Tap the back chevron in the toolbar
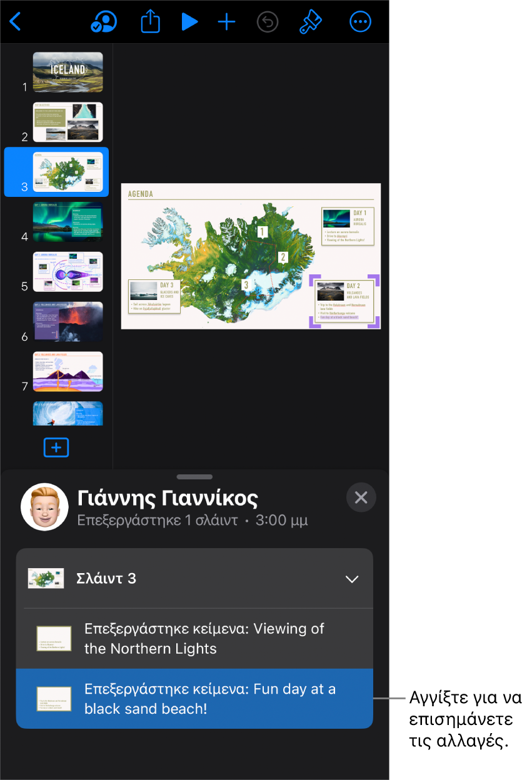Image resolution: width=532 pixels, height=780 pixels. (x=16, y=22)
